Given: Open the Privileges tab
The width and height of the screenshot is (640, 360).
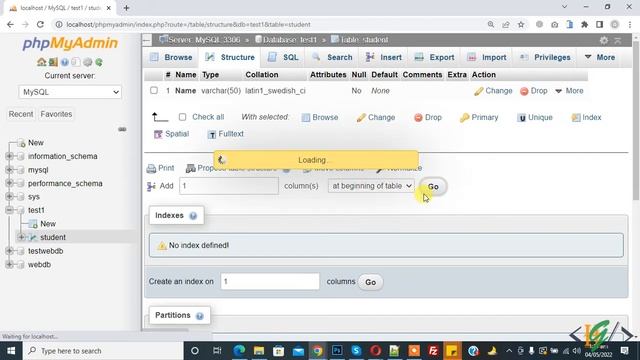Looking at the screenshot, I should (x=545, y=58).
